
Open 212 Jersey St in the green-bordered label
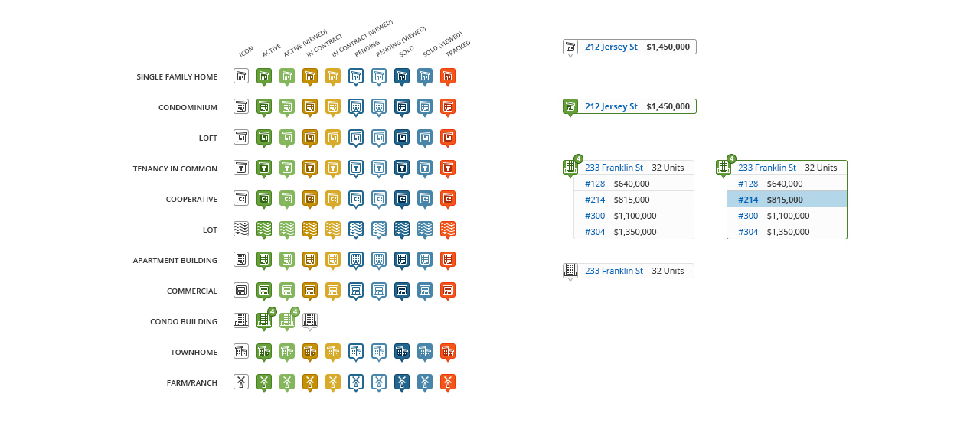(611, 106)
